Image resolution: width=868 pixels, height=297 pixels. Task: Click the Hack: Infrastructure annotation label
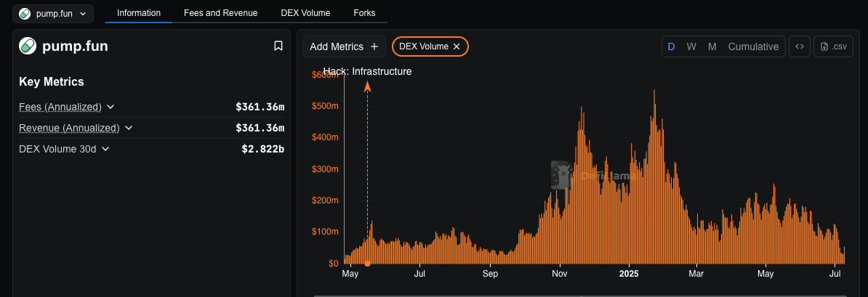(x=368, y=71)
